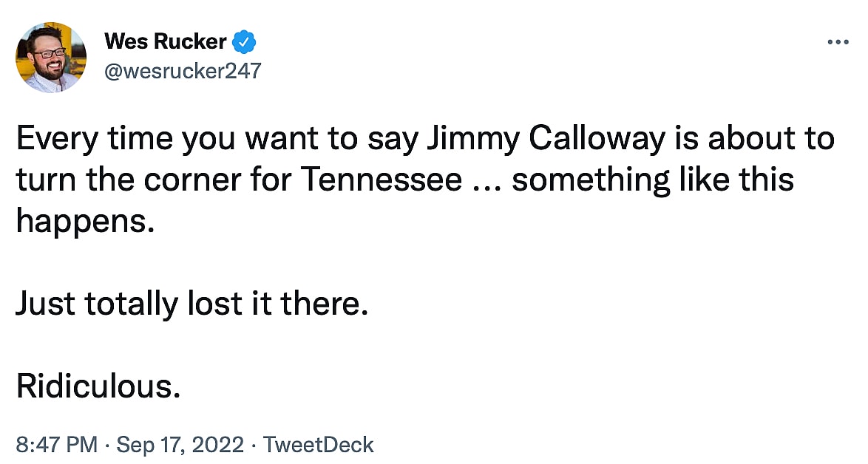Click the ellipsis after Tennessee
Viewport: 868px width, 464px height.
click(486, 182)
